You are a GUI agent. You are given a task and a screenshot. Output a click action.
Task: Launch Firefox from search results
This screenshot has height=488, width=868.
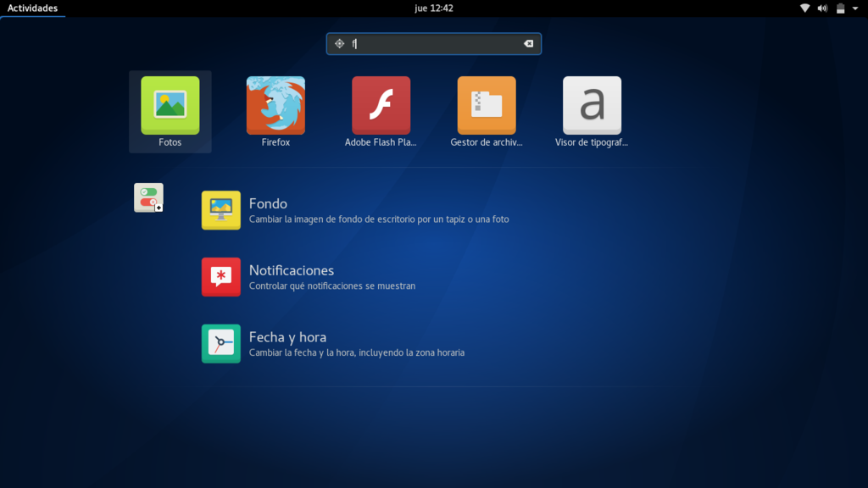tap(275, 105)
